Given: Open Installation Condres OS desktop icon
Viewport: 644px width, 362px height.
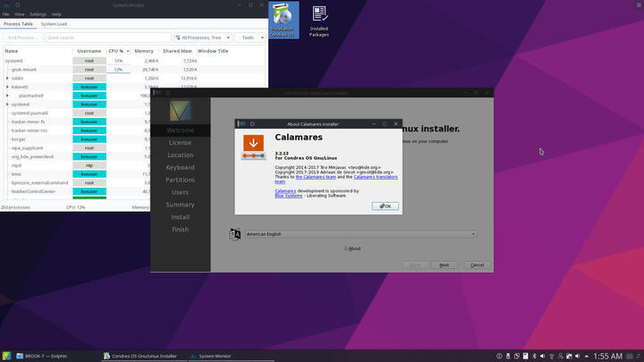Looking at the screenshot, I should 284,20.
